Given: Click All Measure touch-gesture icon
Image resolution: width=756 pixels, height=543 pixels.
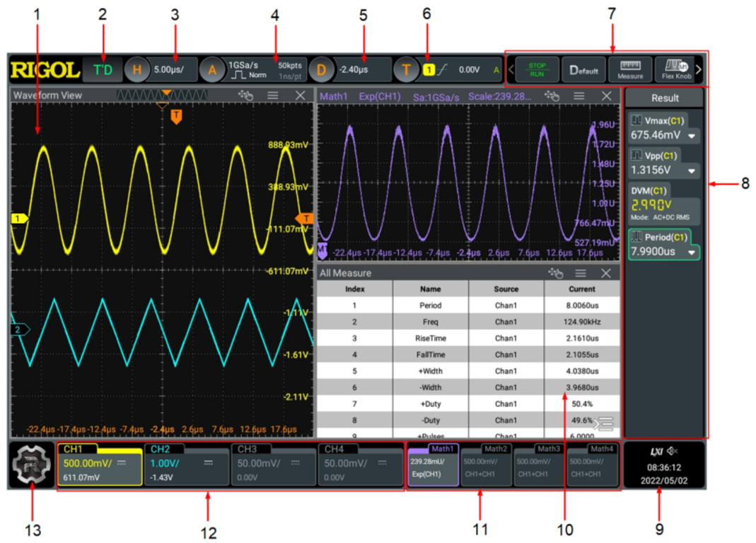Looking at the screenshot, I should coord(555,274).
